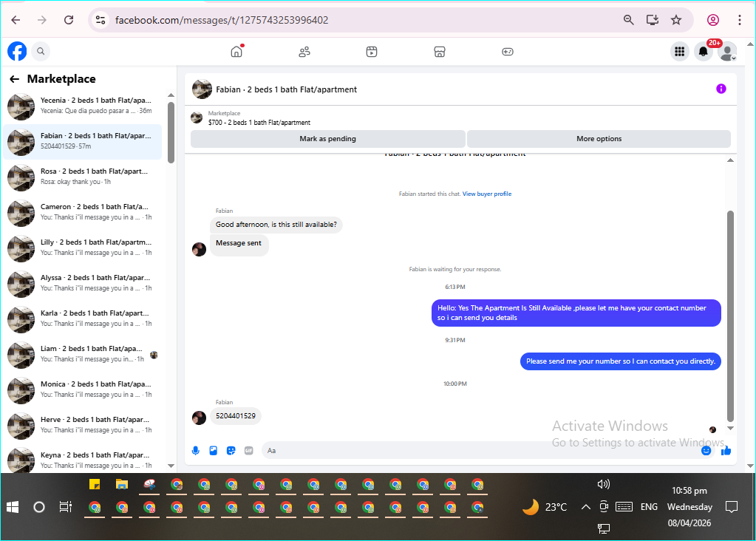
Task: Open Monica's conversation
Action: [83, 389]
